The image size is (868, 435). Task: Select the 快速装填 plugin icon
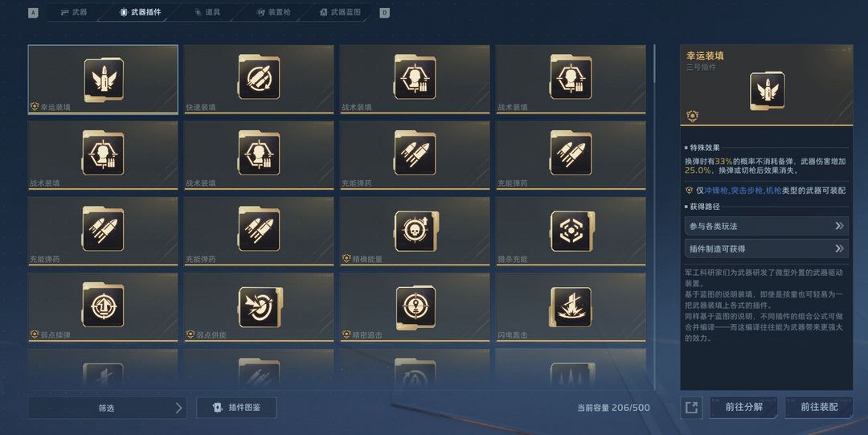click(x=259, y=77)
